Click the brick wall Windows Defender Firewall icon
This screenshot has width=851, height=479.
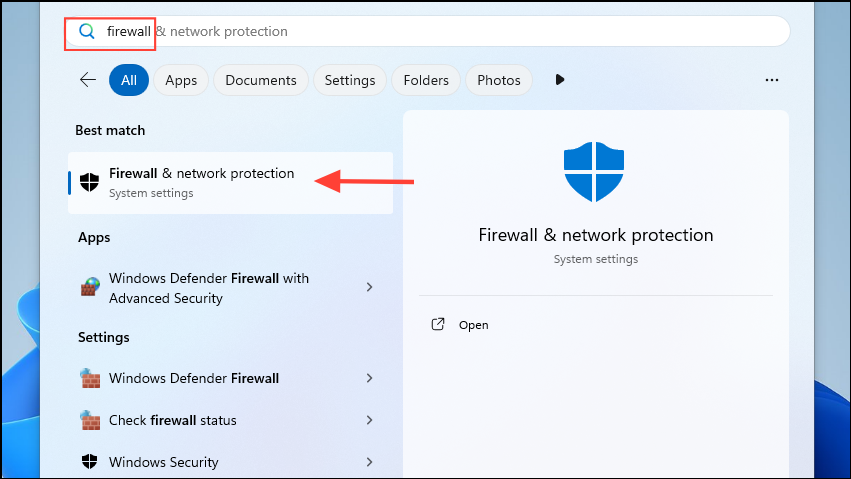coord(90,378)
